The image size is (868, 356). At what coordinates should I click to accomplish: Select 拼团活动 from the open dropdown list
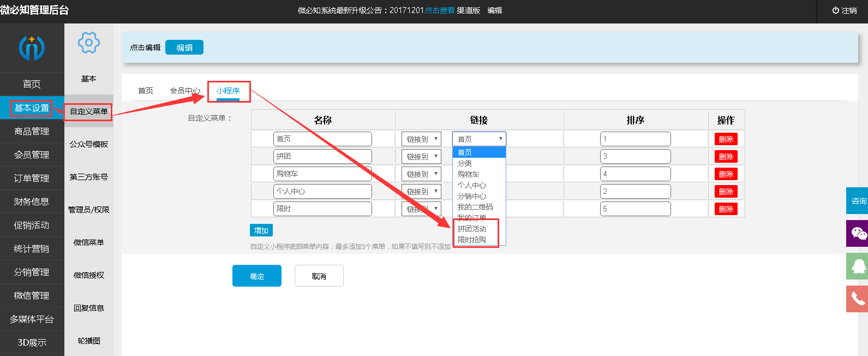(472, 229)
